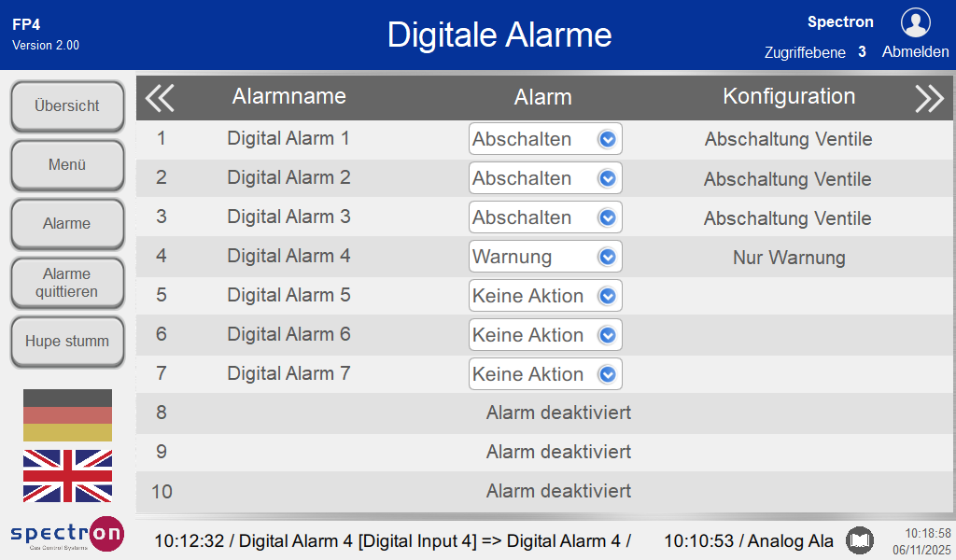Click the previous page double-chevron icon
This screenshot has width=956, height=560.
[160, 97]
